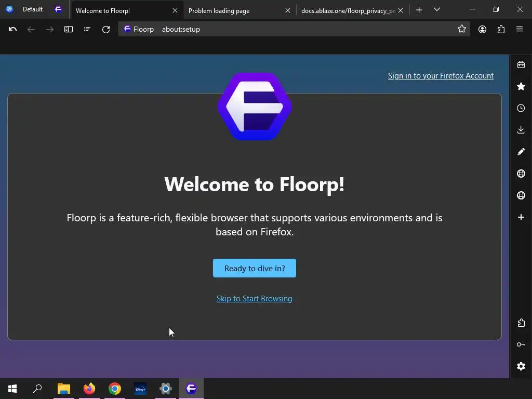Open the account profile icon
Image resolution: width=532 pixels, height=399 pixels.
482,30
